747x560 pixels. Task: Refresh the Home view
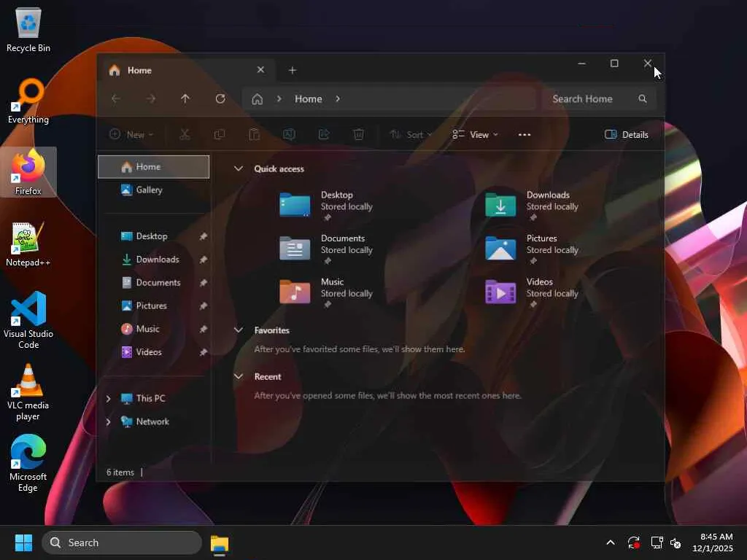[220, 98]
